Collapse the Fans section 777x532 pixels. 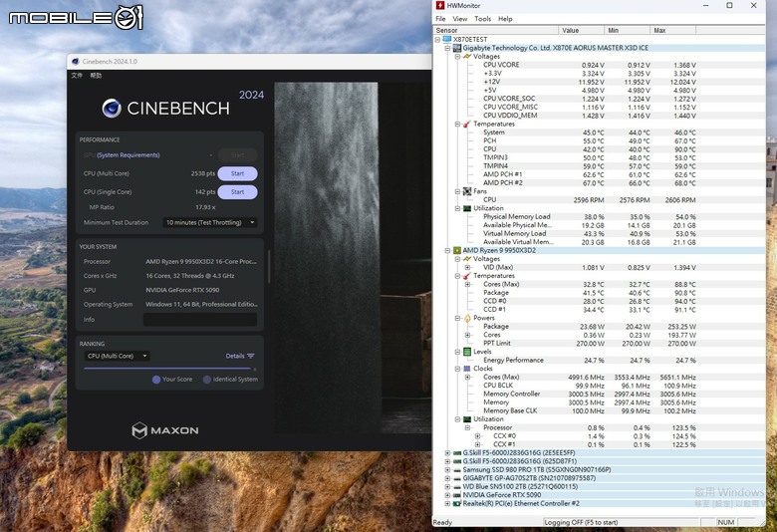[458, 191]
